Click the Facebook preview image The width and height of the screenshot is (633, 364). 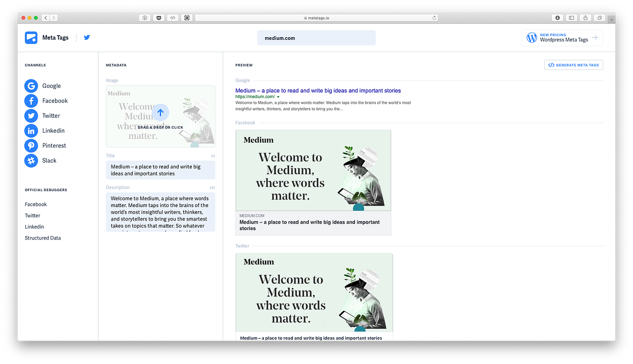pyautogui.click(x=313, y=170)
